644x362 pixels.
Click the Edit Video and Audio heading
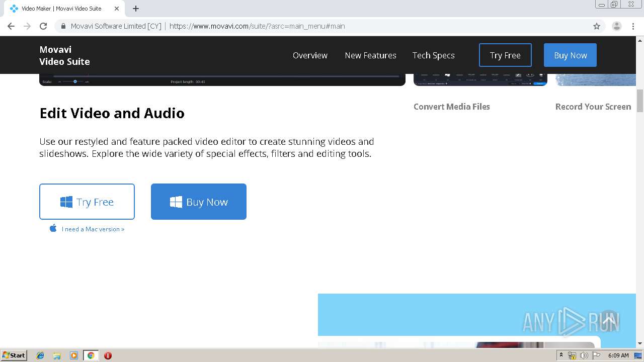(x=112, y=113)
